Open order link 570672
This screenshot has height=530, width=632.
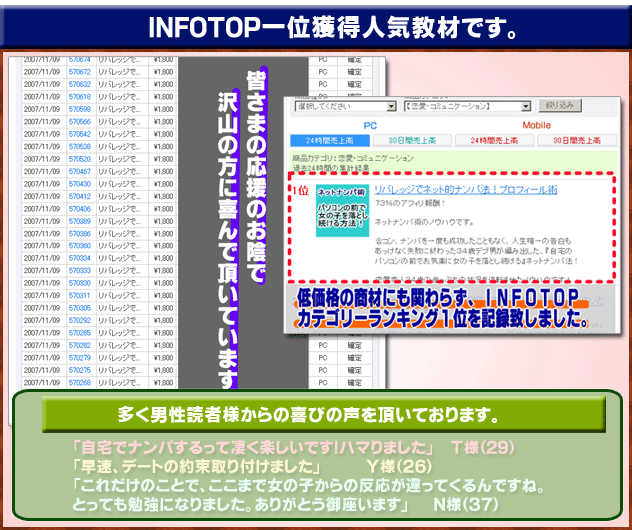pyautogui.click(x=79, y=72)
